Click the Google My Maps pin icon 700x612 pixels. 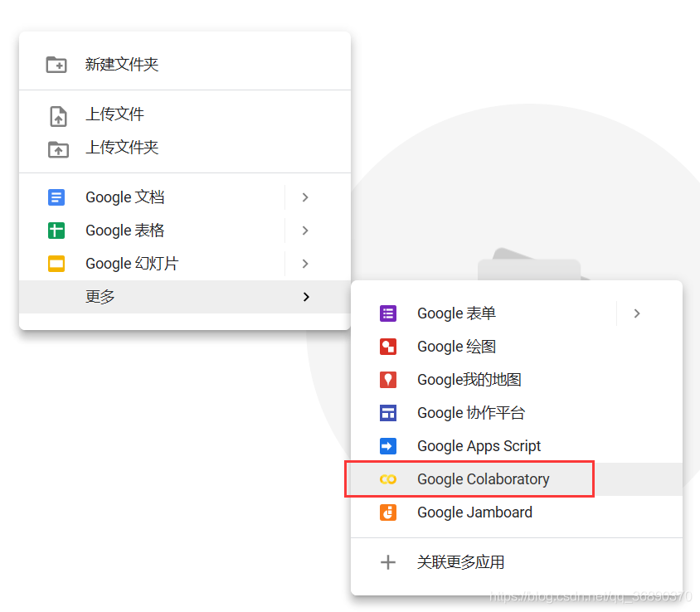[388, 380]
